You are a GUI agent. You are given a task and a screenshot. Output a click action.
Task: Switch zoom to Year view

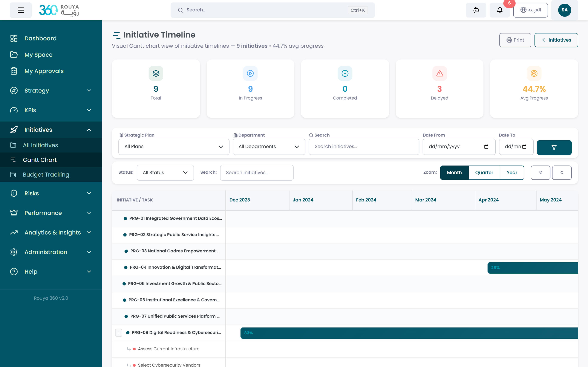point(512,173)
